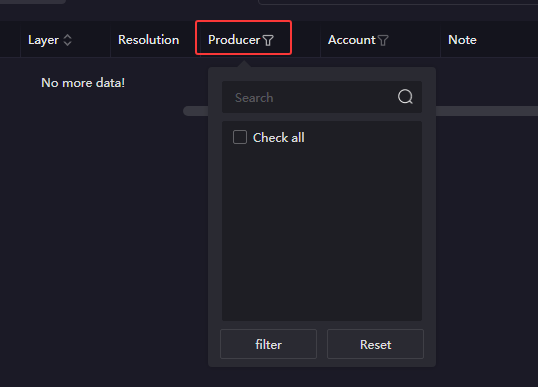Click the magnifier search icon

pos(405,97)
